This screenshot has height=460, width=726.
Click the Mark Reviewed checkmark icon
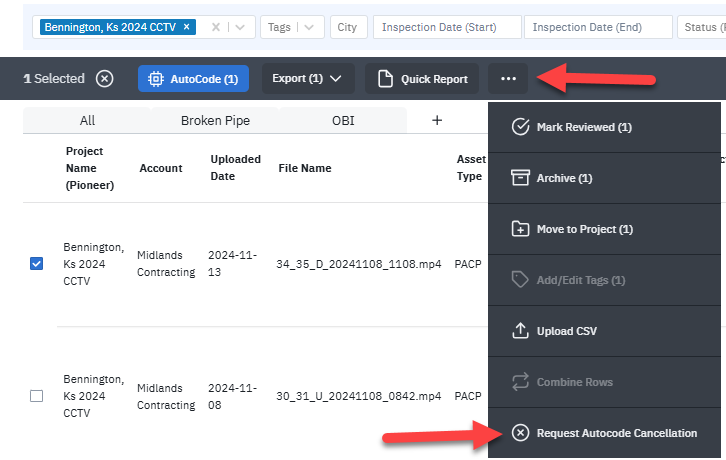(520, 127)
